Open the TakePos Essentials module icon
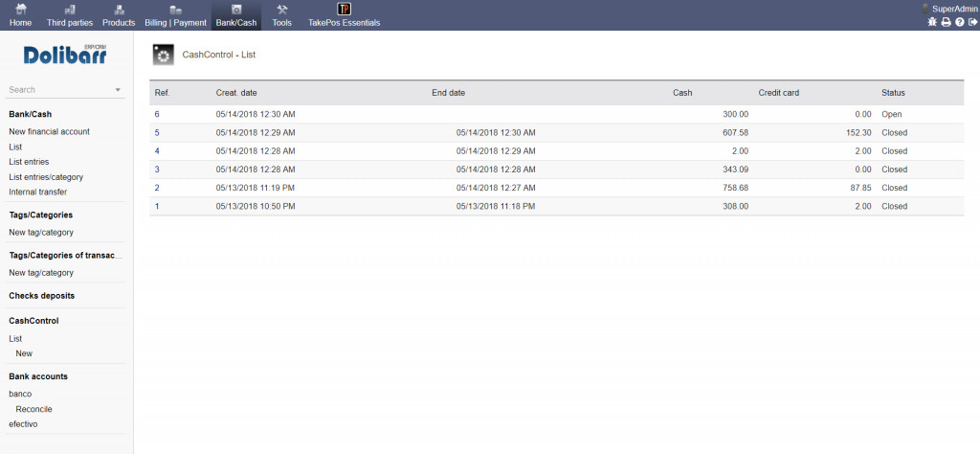 (344, 10)
